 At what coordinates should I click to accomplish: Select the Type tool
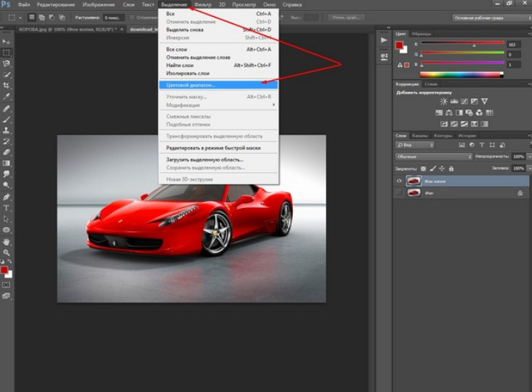[x=6, y=208]
